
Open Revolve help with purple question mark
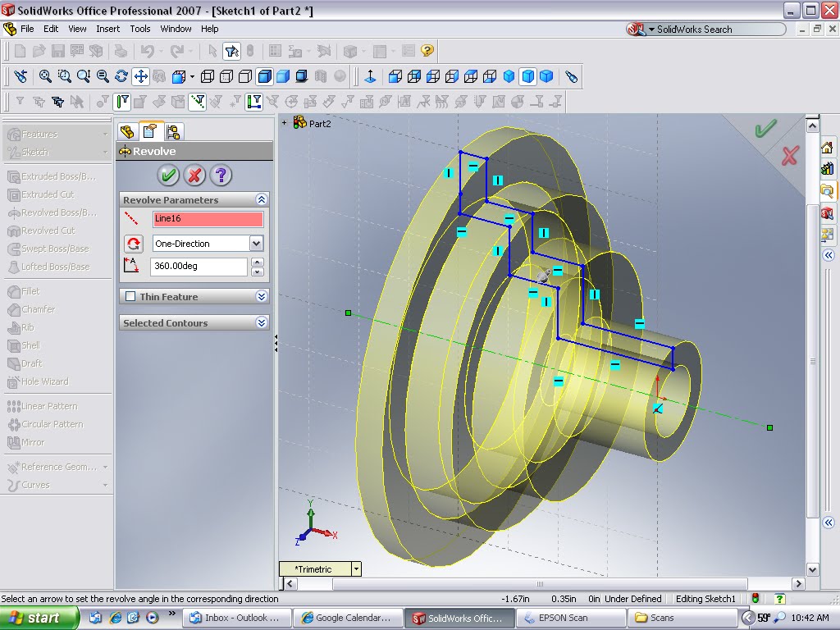point(221,176)
